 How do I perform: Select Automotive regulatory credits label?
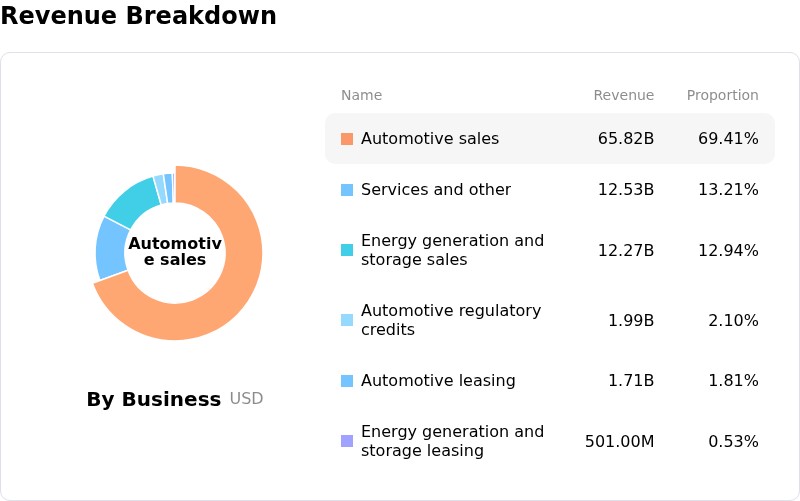point(451,320)
